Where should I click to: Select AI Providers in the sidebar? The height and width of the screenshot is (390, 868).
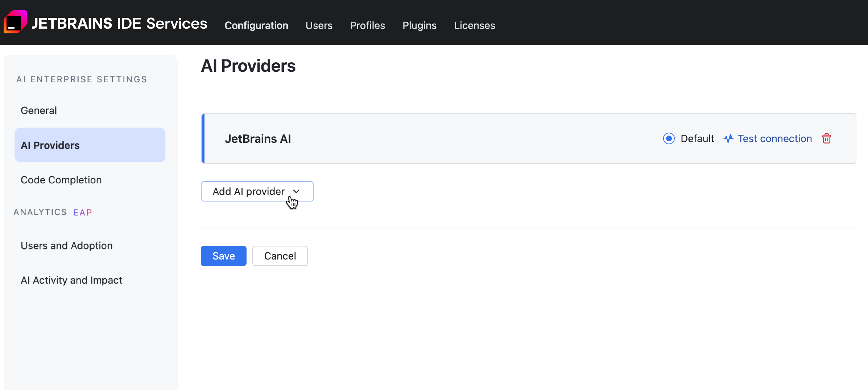tap(50, 145)
